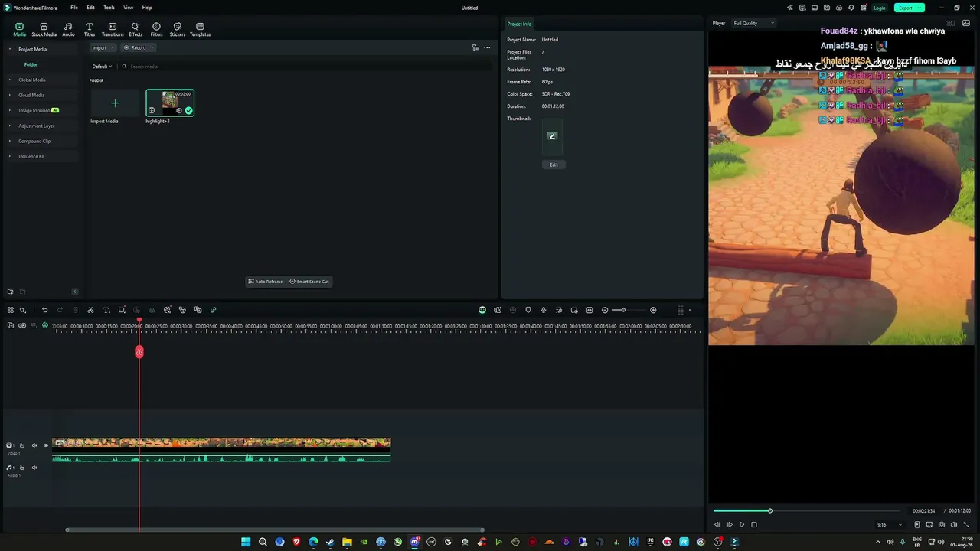
Task: Click the Smart Scene Cut button
Action: click(309, 282)
